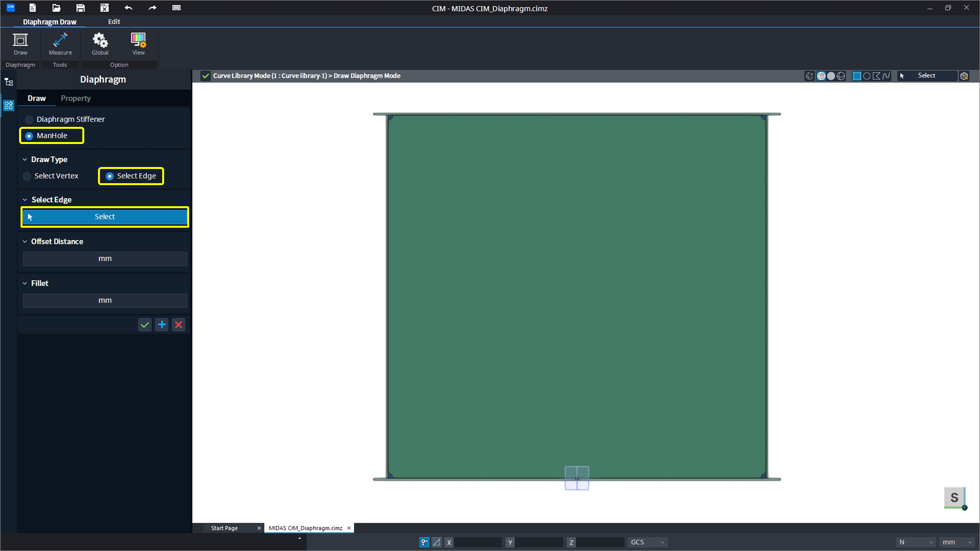Close the Start Page tab
This screenshot has width=980, height=551.
point(259,528)
